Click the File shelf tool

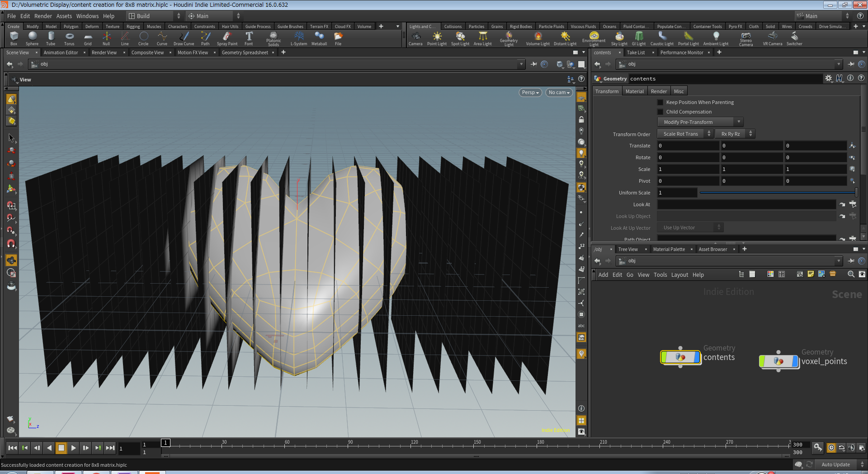click(x=338, y=38)
